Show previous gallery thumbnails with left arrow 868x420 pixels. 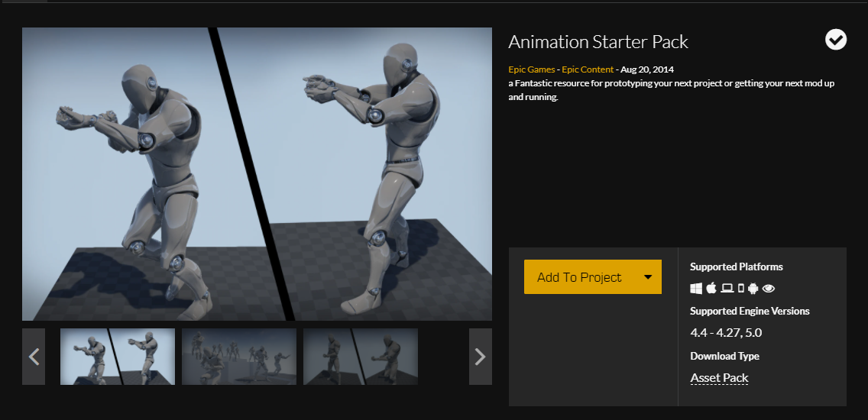(x=34, y=357)
